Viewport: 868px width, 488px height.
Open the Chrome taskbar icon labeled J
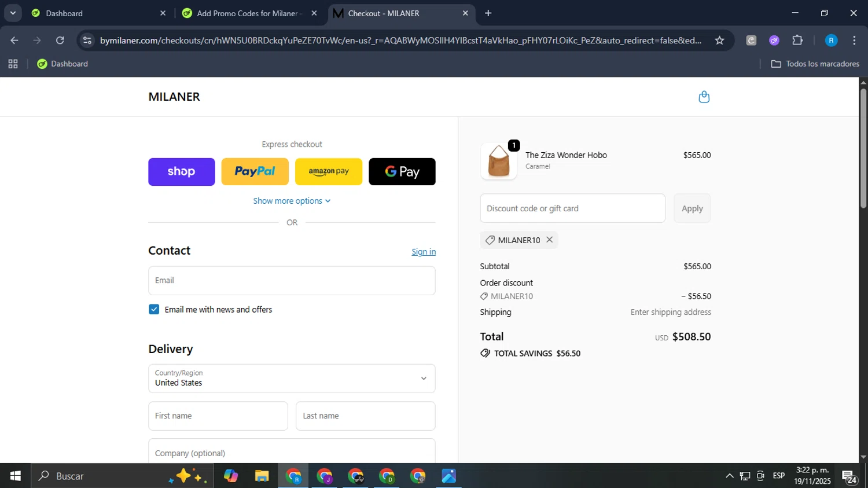click(x=325, y=476)
